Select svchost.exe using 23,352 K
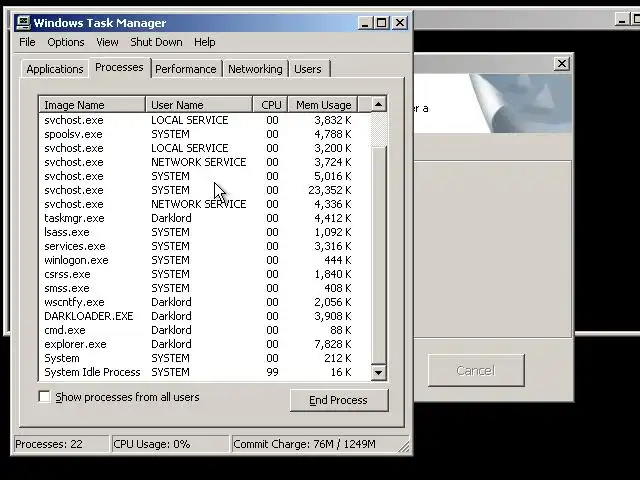Viewport: 640px width, 480px height. (x=205, y=190)
